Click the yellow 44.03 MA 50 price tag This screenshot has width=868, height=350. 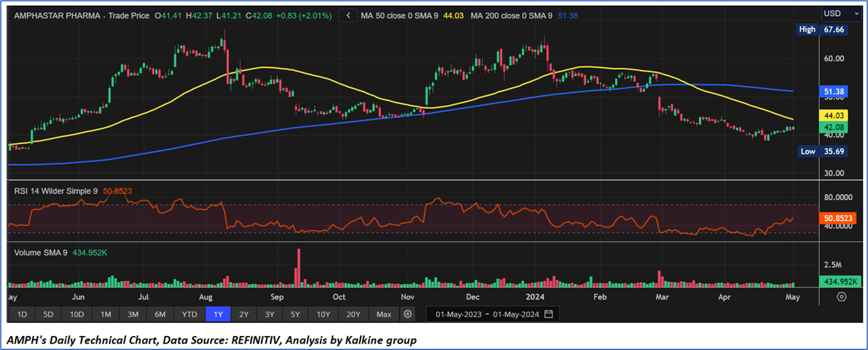(834, 115)
